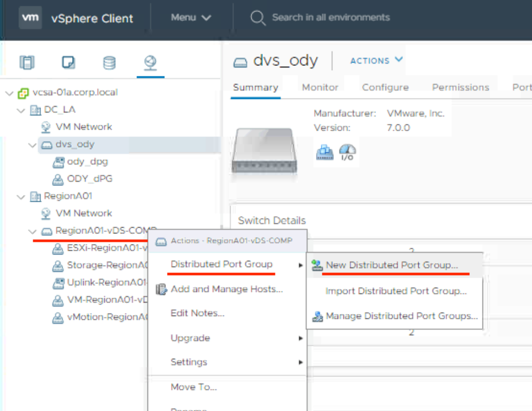Select the ody_dpg tree item

pos(87,162)
